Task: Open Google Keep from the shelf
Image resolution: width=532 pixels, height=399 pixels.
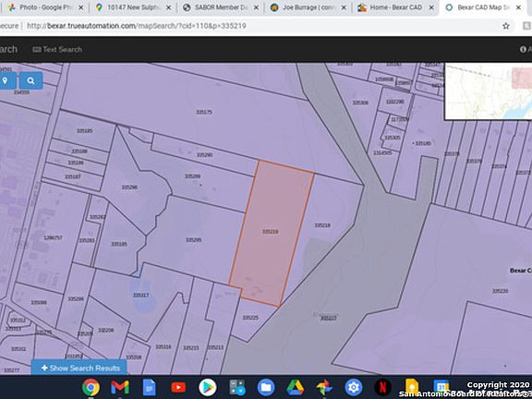Action: [x=412, y=388]
